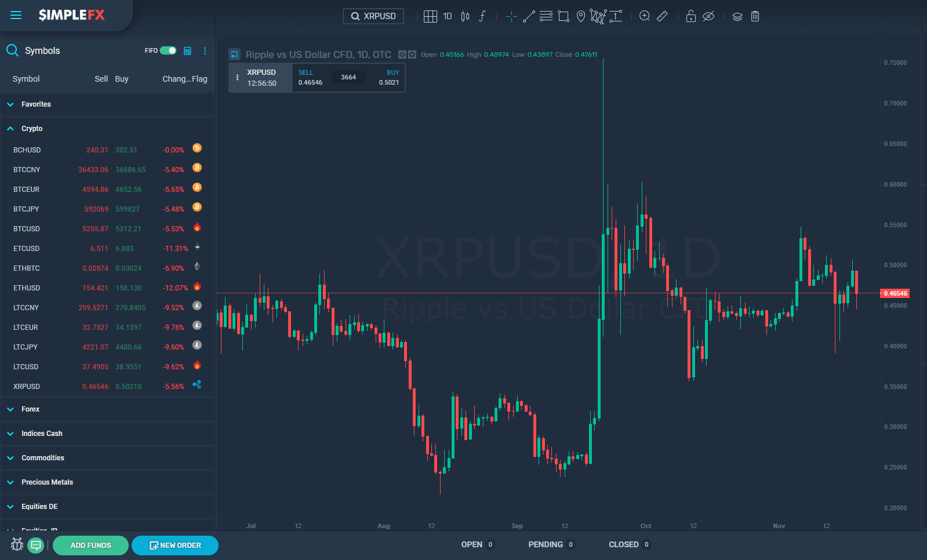Open Symbols panel three-dot options menu

(x=205, y=51)
